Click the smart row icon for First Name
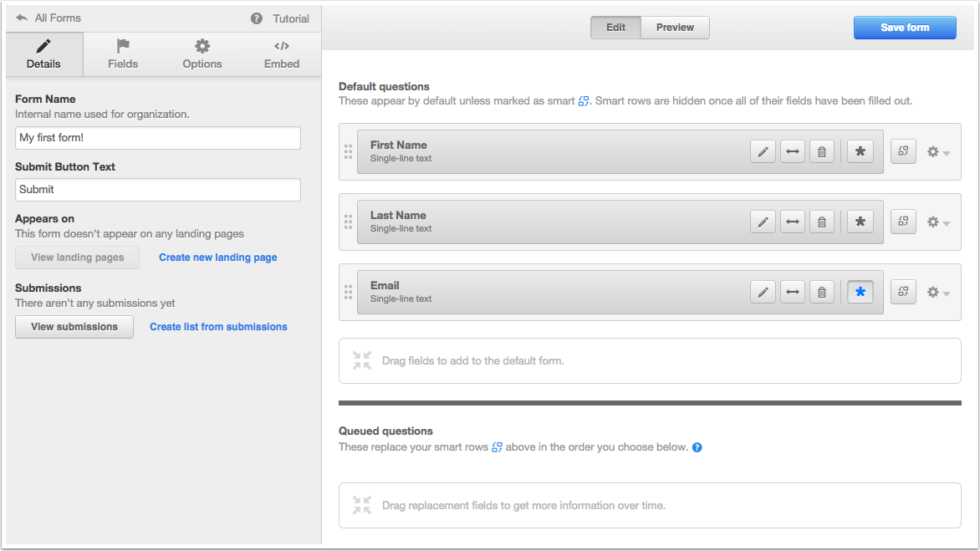The image size is (980, 551). click(x=903, y=151)
